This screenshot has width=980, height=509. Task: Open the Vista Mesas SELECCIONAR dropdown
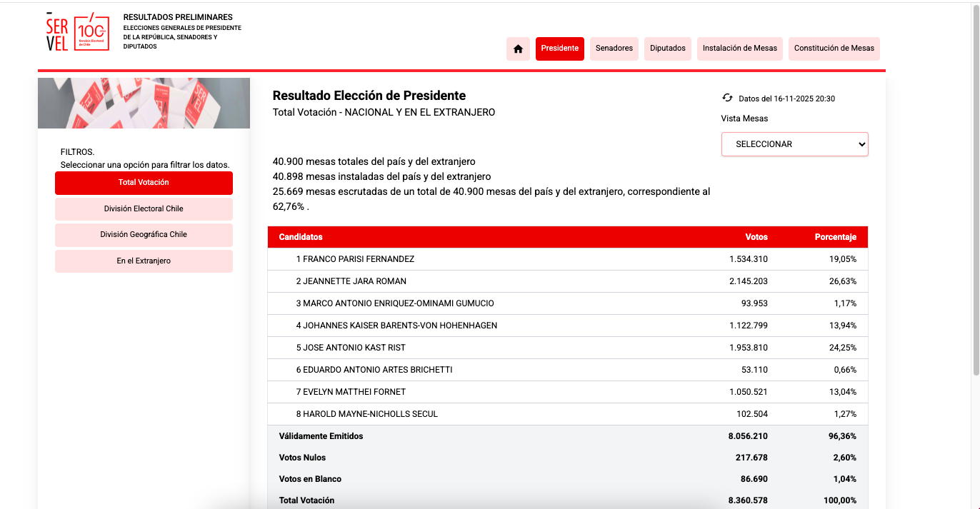click(x=794, y=144)
